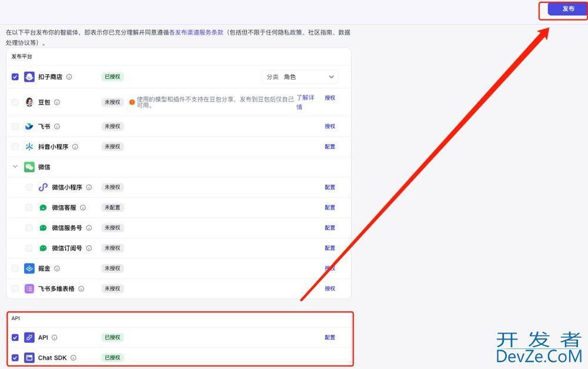Open info tooltip next to 飞书多维表格
Viewport: 588px width, 369px height.
pos(81,289)
